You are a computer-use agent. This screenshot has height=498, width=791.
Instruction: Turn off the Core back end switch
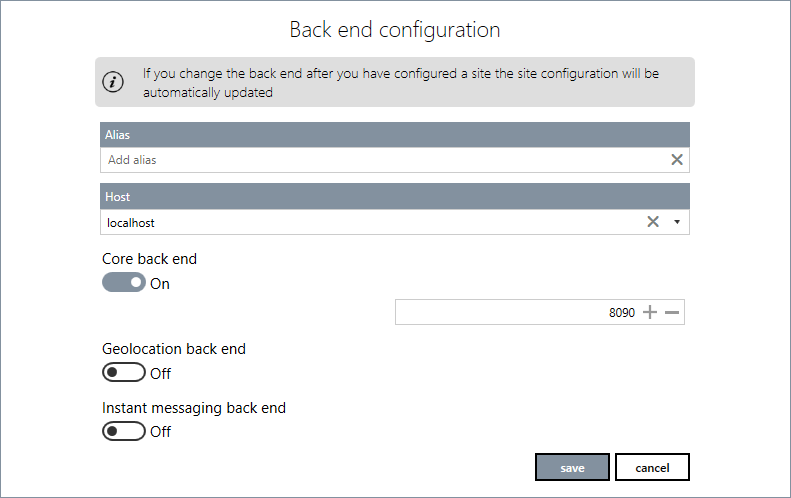tap(124, 283)
